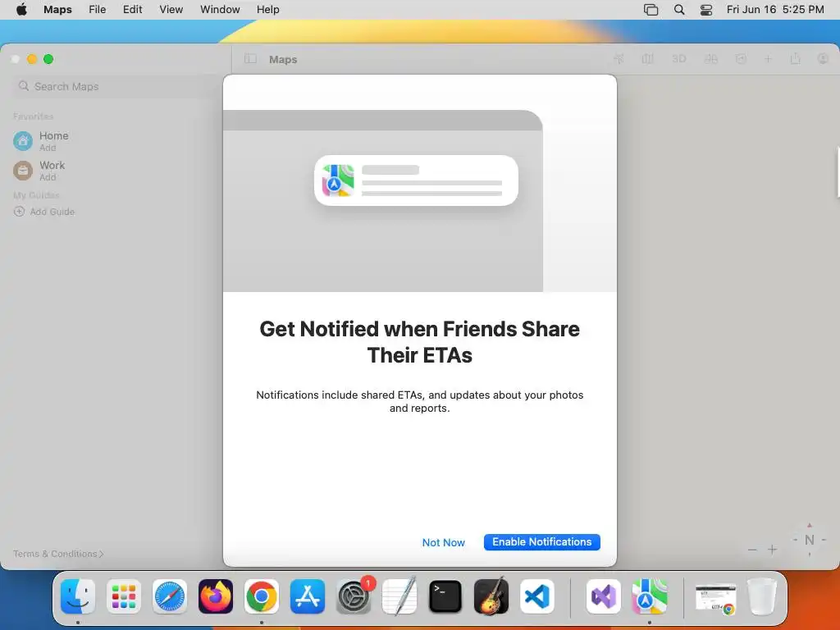This screenshot has width=840, height=630.
Task: Launch Google Chrome from the Dock
Action: click(x=262, y=596)
